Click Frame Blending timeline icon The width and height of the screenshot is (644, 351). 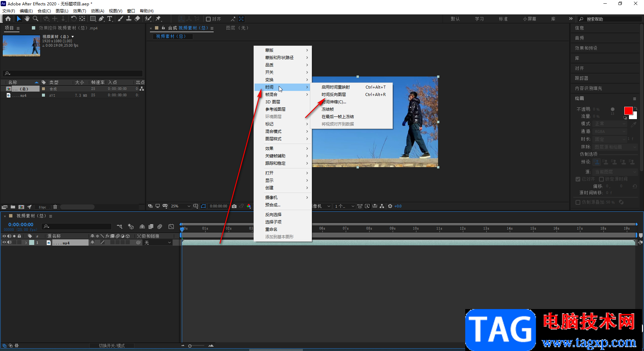(151, 227)
